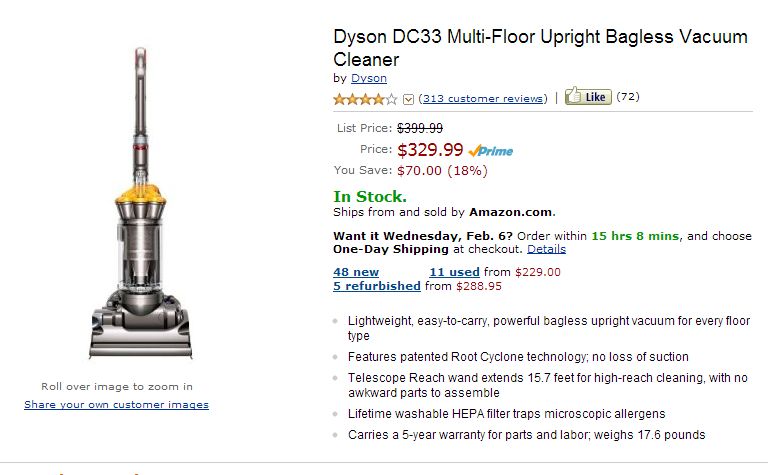View the 11 used offers
The image size is (768, 475).
tap(454, 271)
